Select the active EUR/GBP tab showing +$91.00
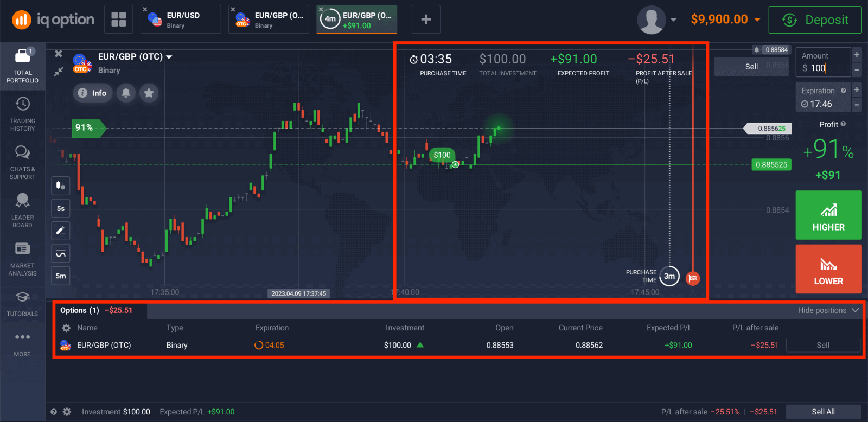This screenshot has height=422, width=868. [x=358, y=20]
